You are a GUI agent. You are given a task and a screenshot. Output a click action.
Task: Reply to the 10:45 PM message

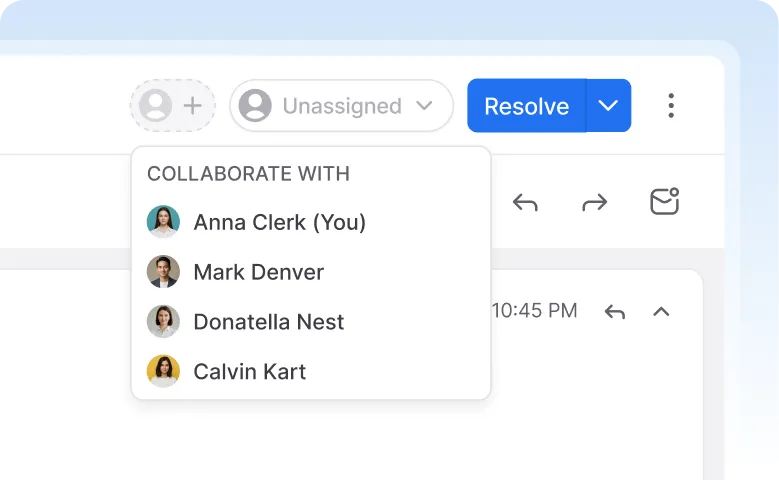tap(615, 312)
